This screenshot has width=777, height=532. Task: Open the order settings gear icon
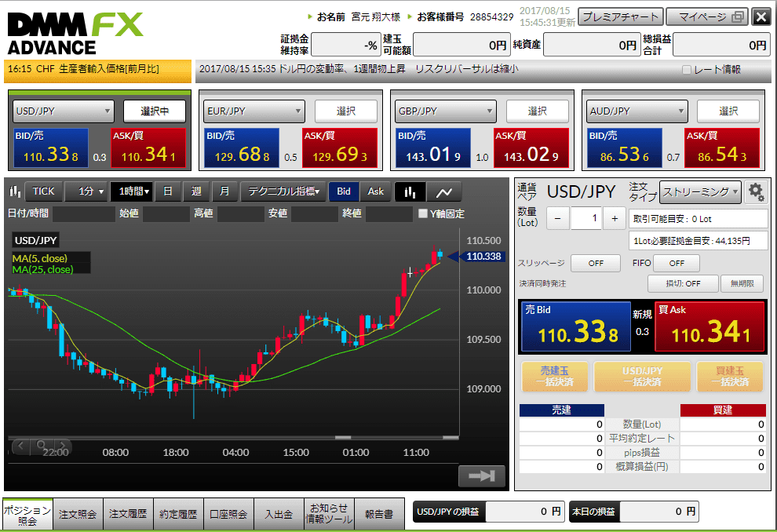(756, 191)
